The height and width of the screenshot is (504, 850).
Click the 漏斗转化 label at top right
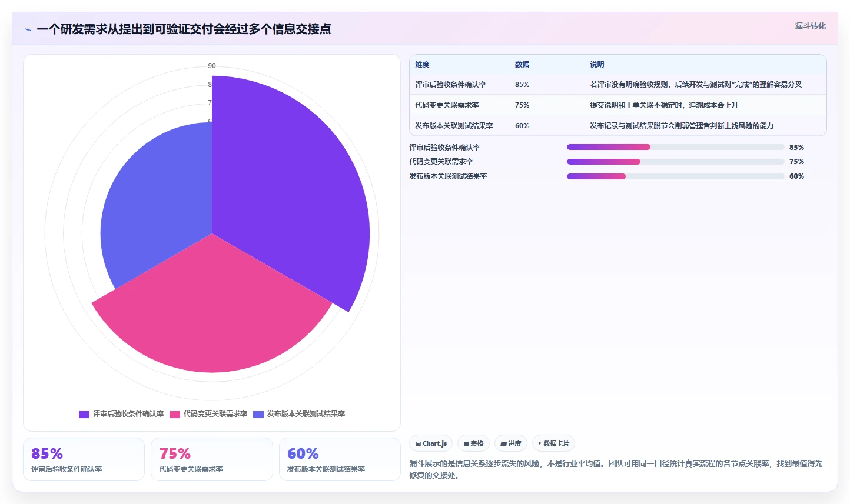click(810, 26)
